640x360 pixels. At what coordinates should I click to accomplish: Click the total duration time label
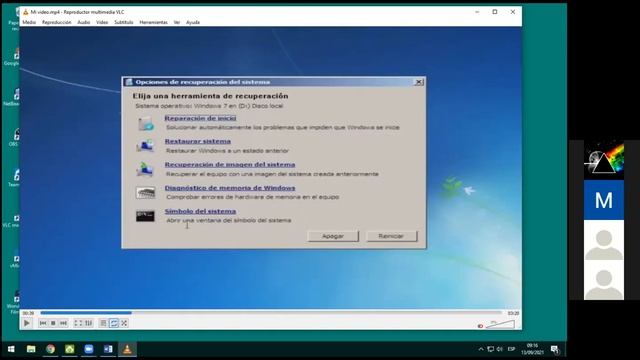pyautogui.click(x=513, y=313)
